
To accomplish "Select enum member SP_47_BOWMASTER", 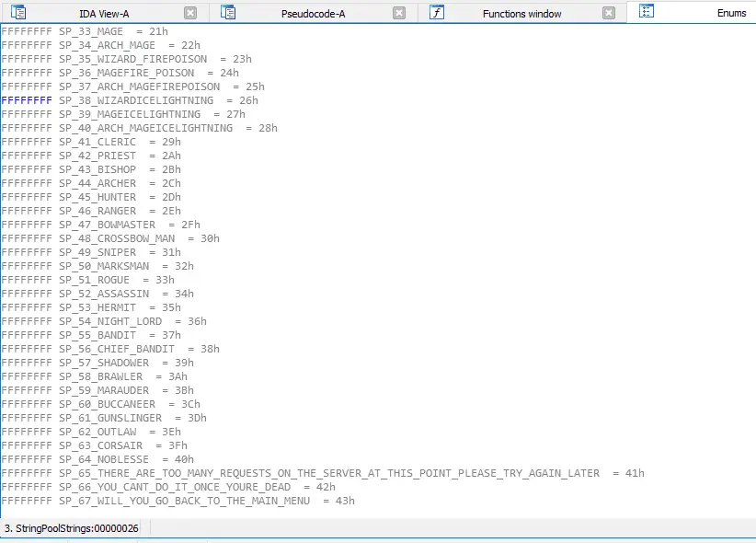I will coord(107,225).
